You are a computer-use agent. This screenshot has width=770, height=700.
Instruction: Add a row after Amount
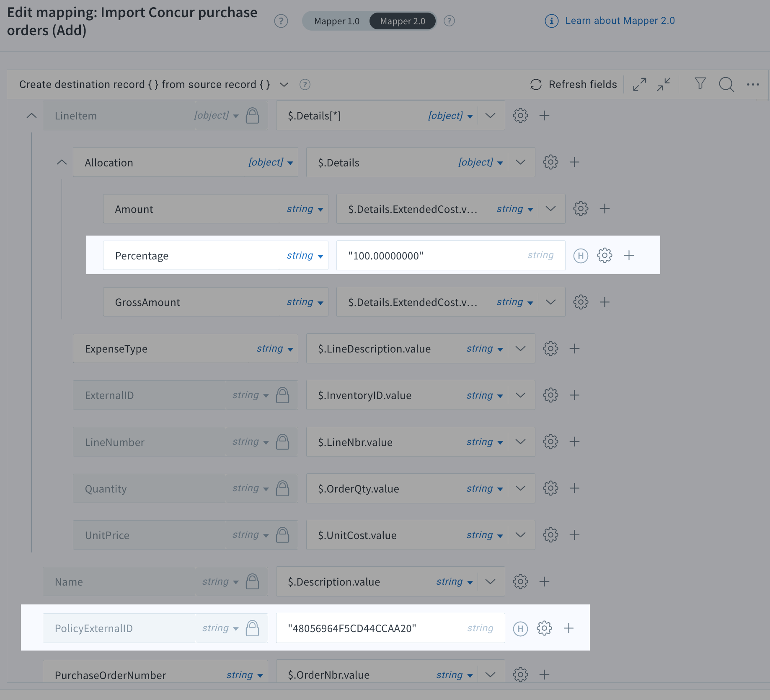605,209
